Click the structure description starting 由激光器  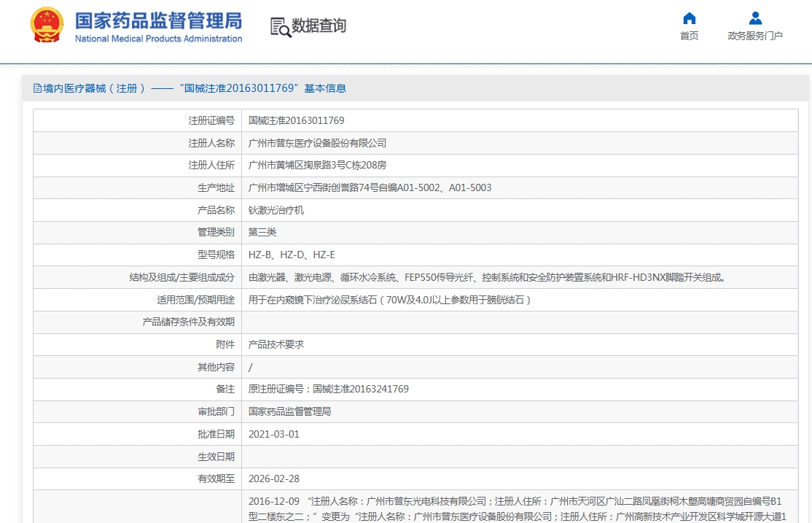(x=488, y=278)
